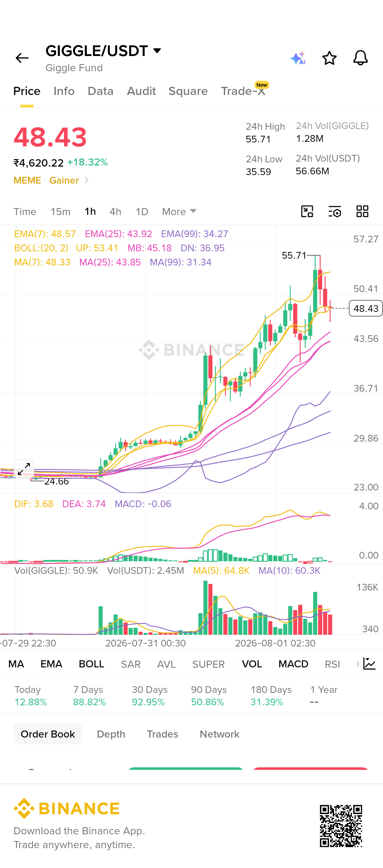Tap the Binance QR code
The height and width of the screenshot is (868, 383).
click(x=341, y=826)
